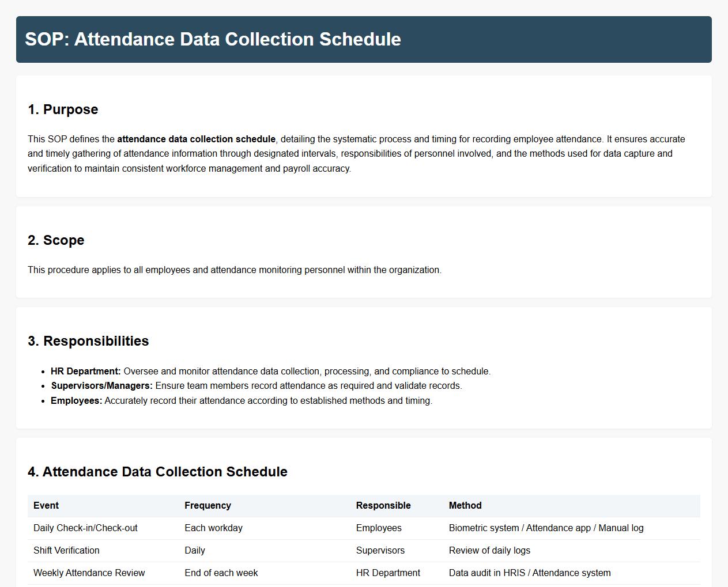Click the "Employees:" bullet label

[x=77, y=401]
